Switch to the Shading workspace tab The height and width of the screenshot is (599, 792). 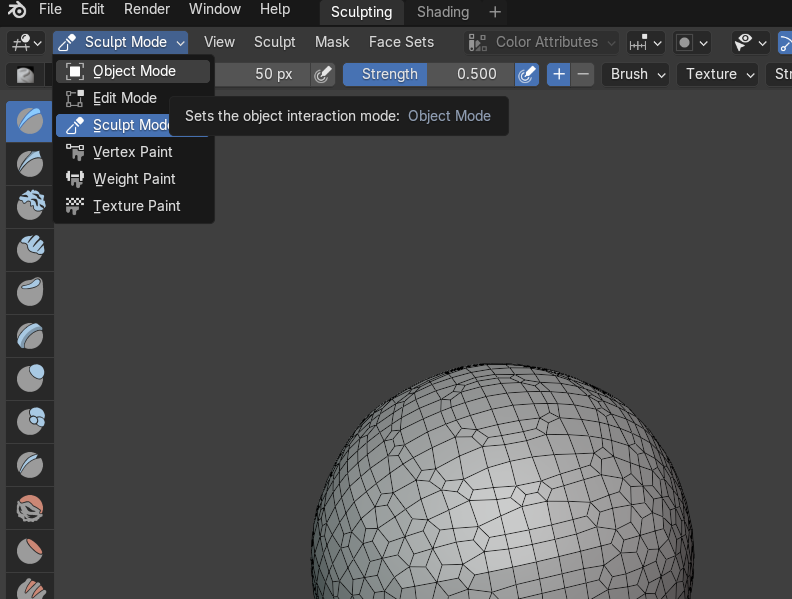(443, 12)
